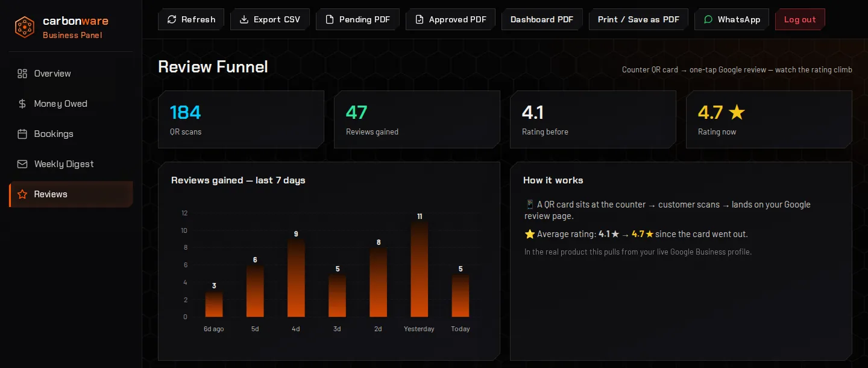
Task: Click the Export CSV download icon
Action: (244, 19)
